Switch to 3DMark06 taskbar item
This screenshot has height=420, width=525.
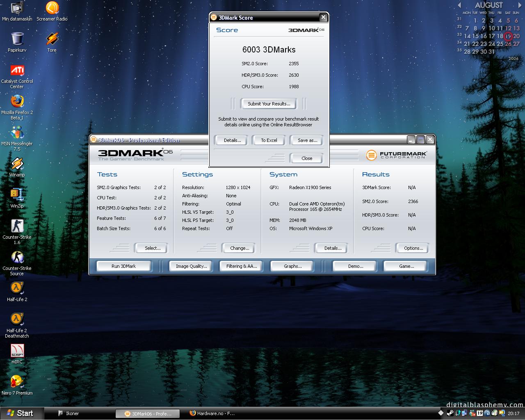pos(148,413)
